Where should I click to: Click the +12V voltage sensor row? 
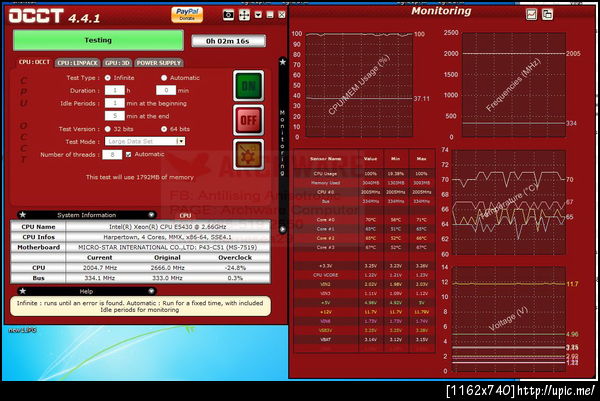pos(364,312)
